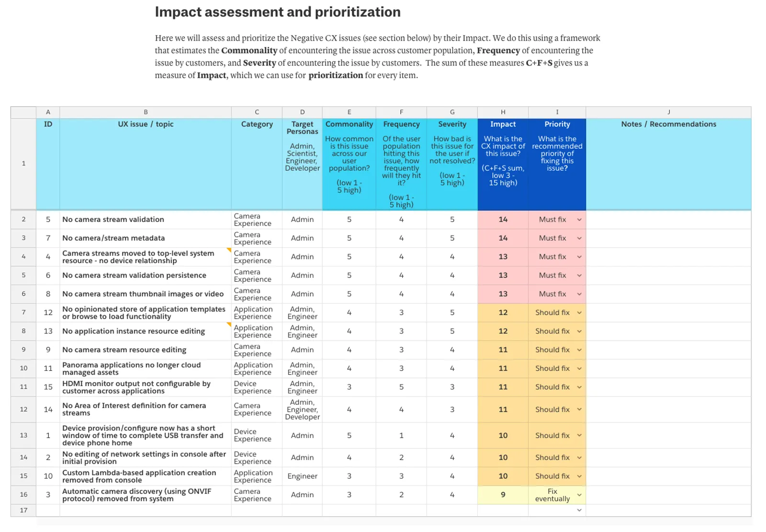Viewport: 766px width, 532px height.
Task: Open Fix eventually dropdown for ONVIF row
Action: (x=579, y=495)
